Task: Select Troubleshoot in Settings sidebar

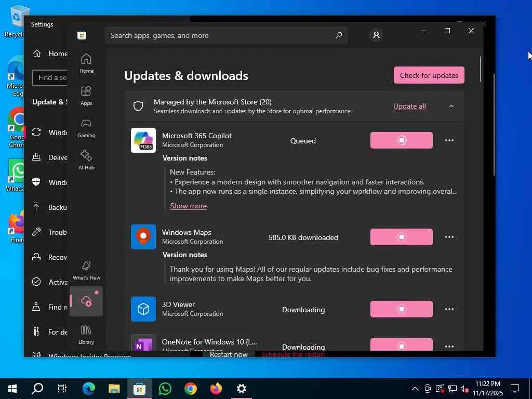Action: 49,232
